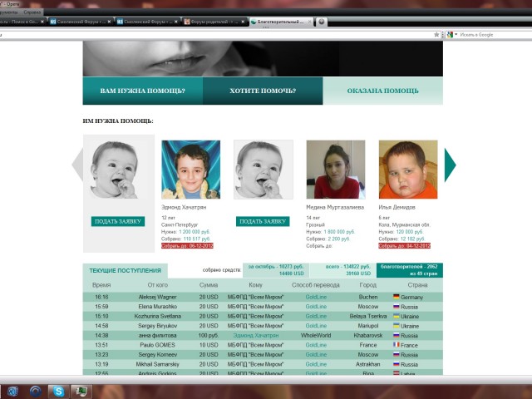
Task: Open the 'Вам нужна помощь?' tab
Action: tap(142, 91)
